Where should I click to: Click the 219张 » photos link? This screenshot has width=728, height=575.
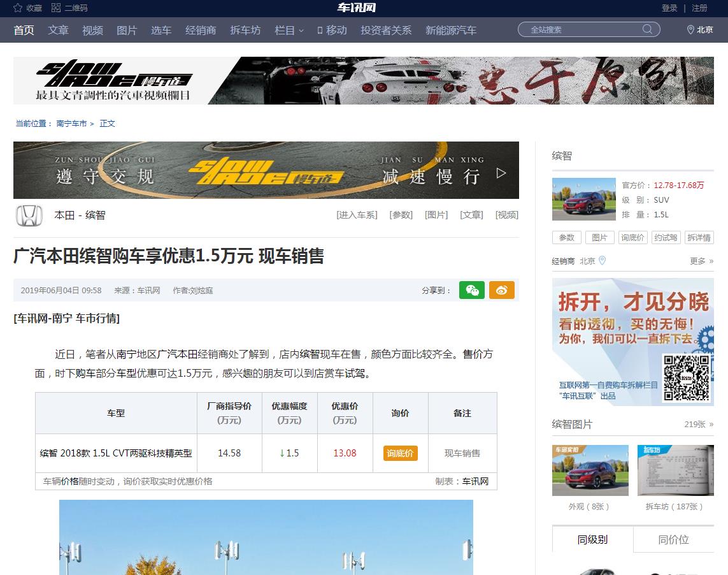(x=699, y=424)
